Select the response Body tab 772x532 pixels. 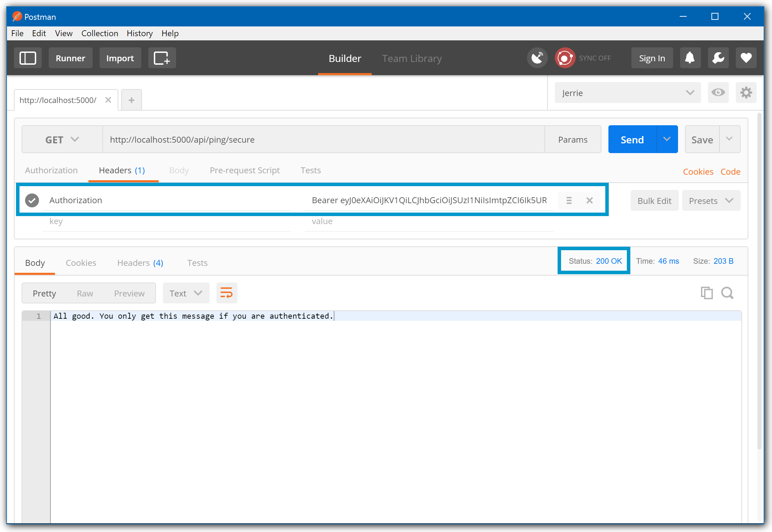(x=35, y=263)
